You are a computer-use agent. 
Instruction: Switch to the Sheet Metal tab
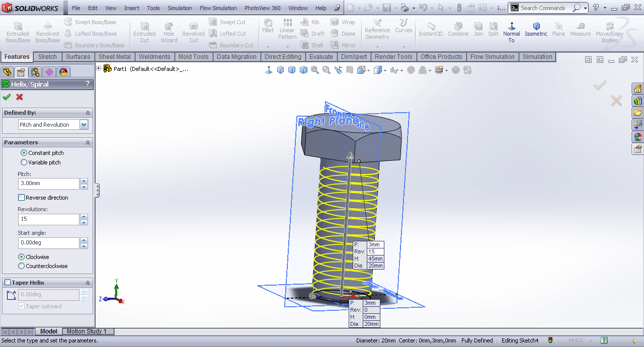pyautogui.click(x=115, y=57)
